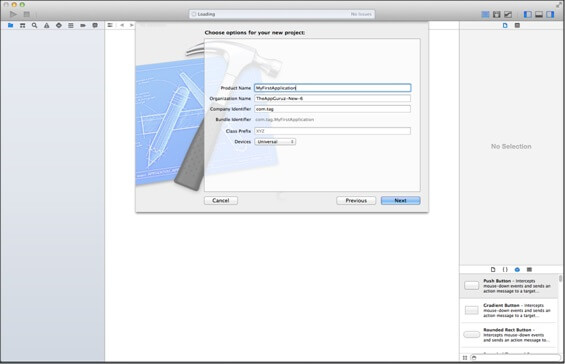Viewport: 565px width, 364px height.
Task: Click the No Issues status text
Action: coord(361,14)
